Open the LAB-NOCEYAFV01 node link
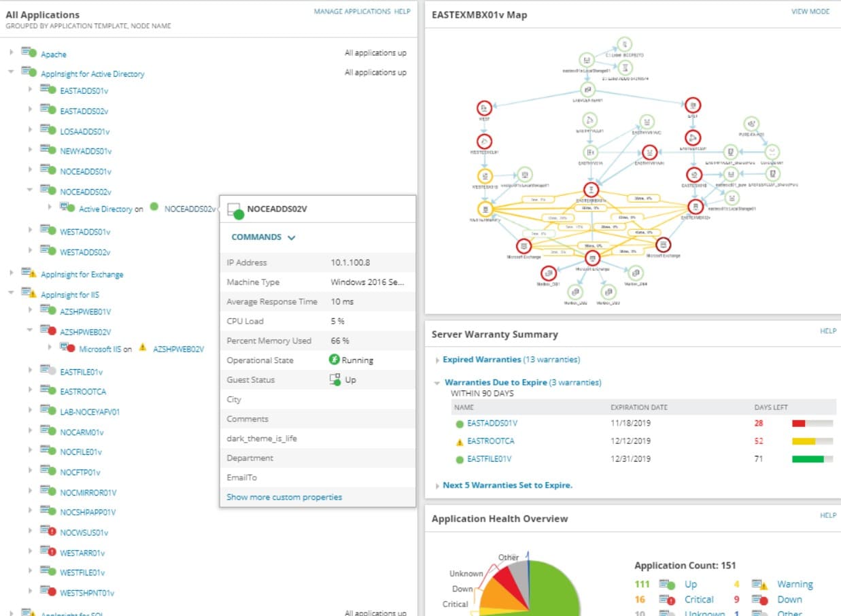The width and height of the screenshot is (841, 616). tap(90, 411)
